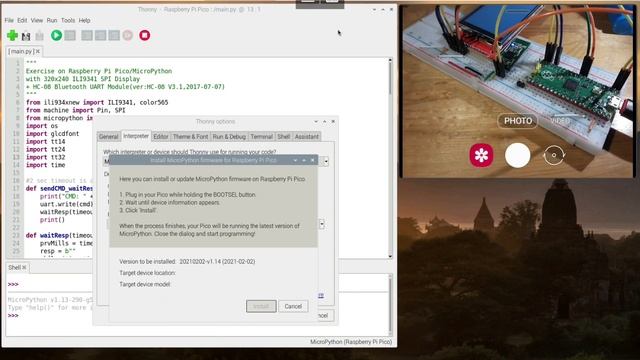Cancel the firmware install dialog
The height and width of the screenshot is (360, 640).
click(x=293, y=306)
